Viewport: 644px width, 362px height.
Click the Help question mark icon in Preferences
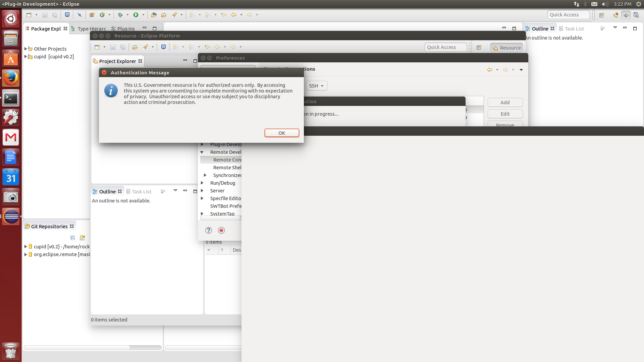point(209,230)
